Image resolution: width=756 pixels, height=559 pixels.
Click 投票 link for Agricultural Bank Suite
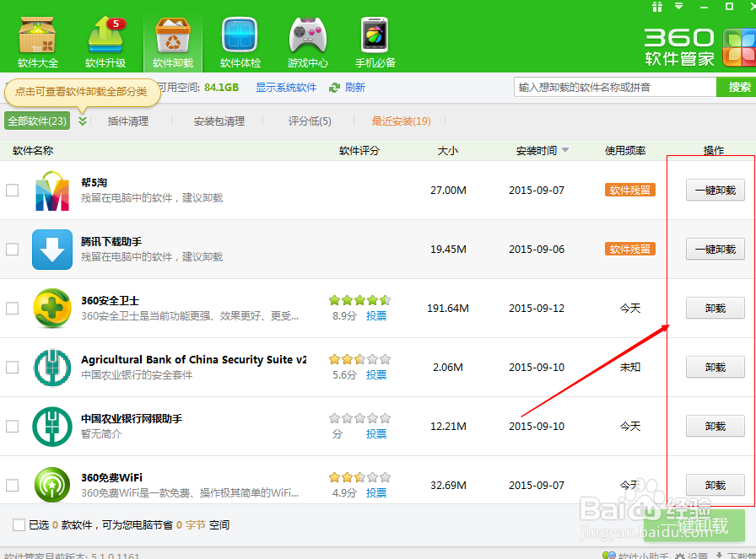[376, 374]
